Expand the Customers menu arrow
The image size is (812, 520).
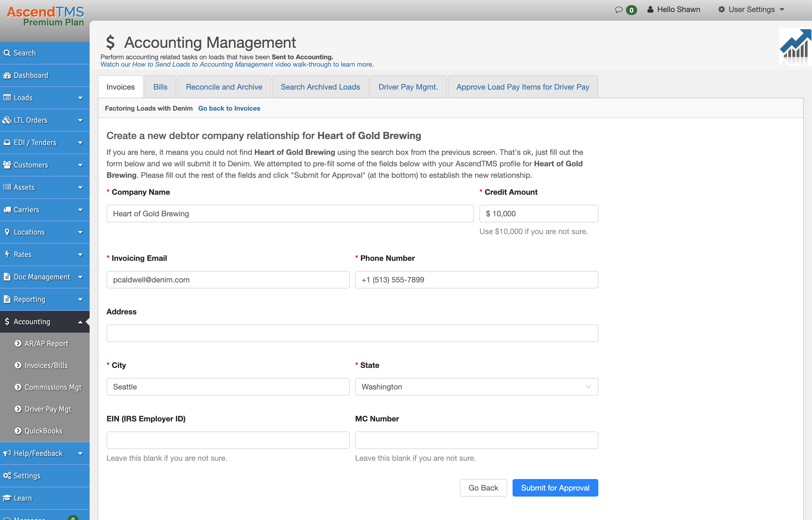coord(80,165)
